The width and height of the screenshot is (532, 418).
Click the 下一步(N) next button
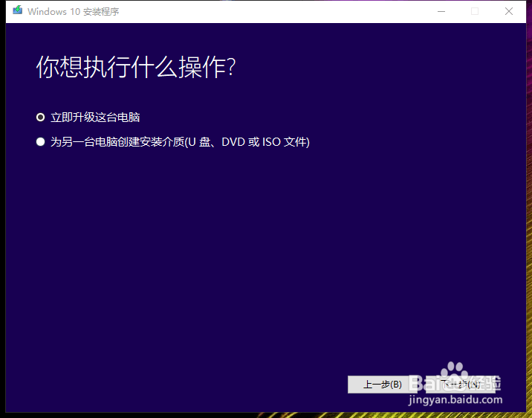(x=461, y=385)
